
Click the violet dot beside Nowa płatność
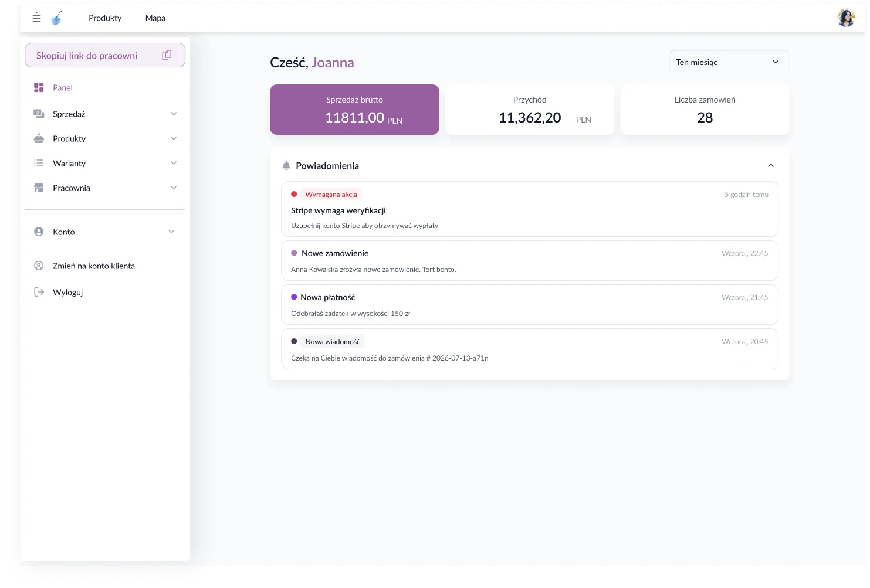click(294, 297)
